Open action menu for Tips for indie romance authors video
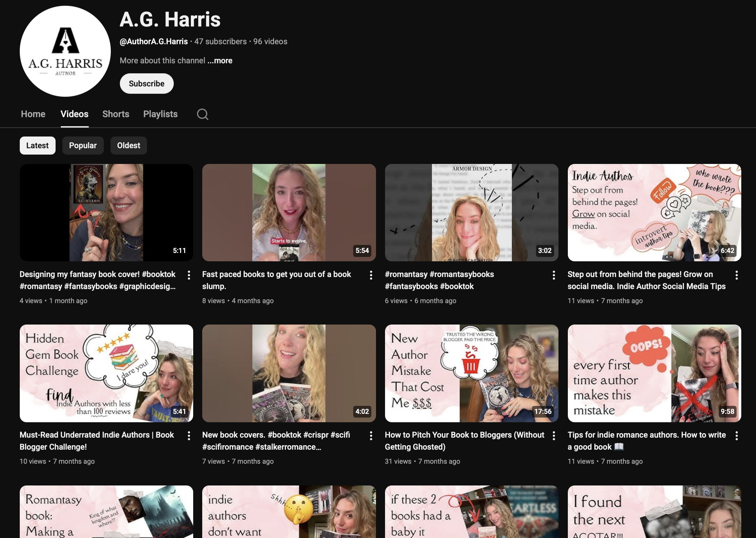This screenshot has height=538, width=756. point(737,436)
